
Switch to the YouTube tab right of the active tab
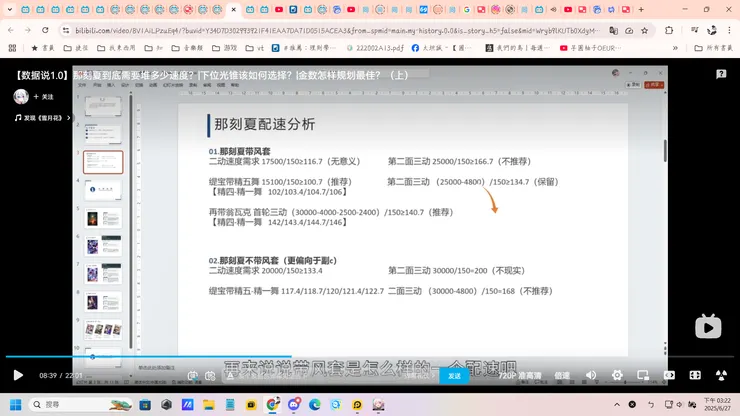279,9
